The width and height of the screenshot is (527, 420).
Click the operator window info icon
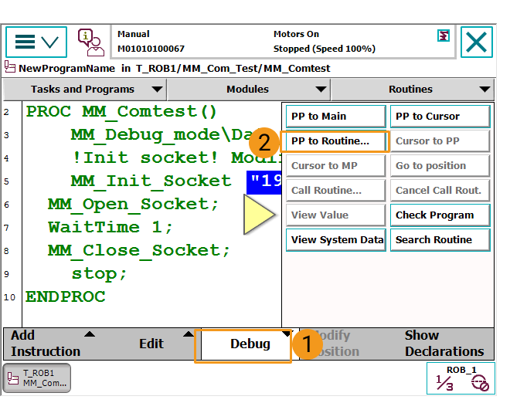coord(91,42)
